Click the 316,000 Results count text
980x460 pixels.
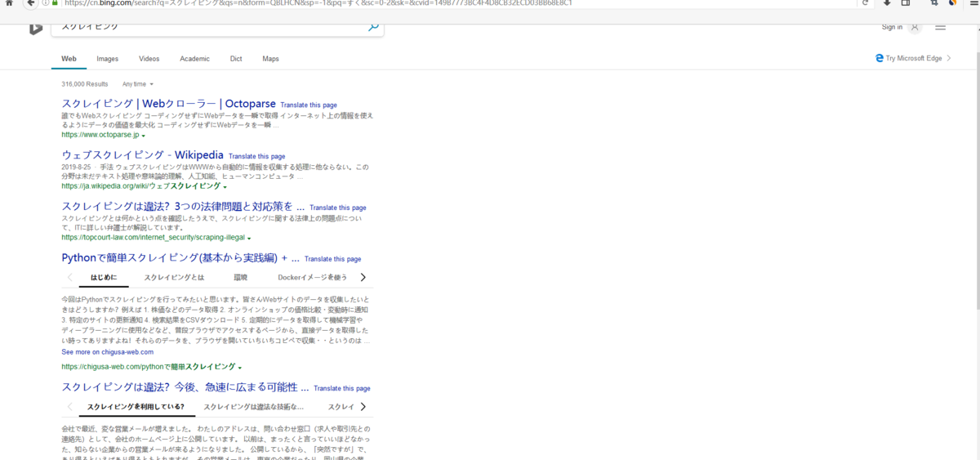(85, 84)
